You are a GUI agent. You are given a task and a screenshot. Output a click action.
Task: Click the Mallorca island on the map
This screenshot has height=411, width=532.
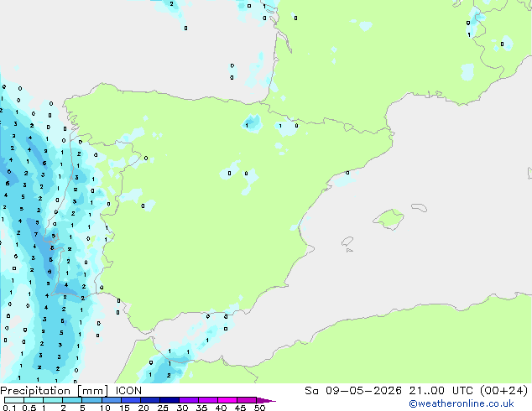click(389, 219)
